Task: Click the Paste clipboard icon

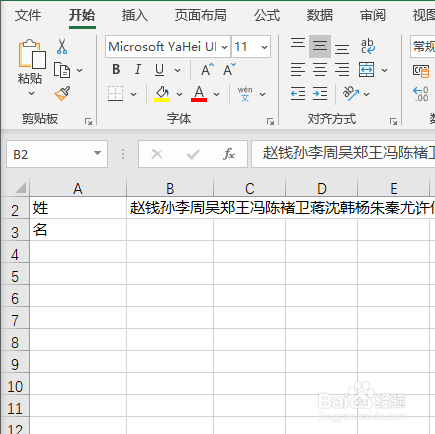Action: click(32, 54)
